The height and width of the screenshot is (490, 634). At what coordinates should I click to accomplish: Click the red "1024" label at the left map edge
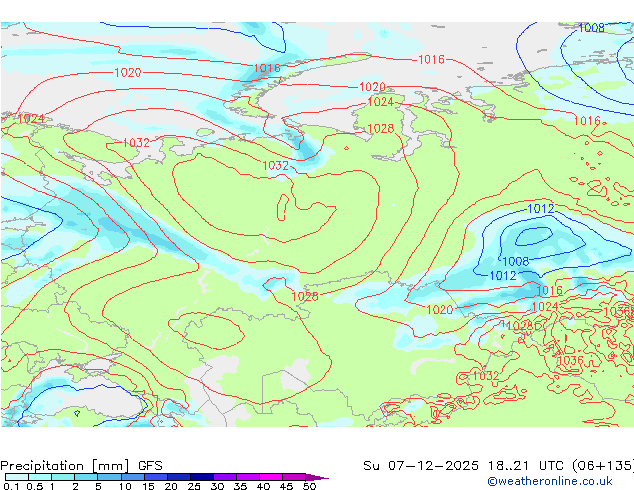[x=31, y=119]
